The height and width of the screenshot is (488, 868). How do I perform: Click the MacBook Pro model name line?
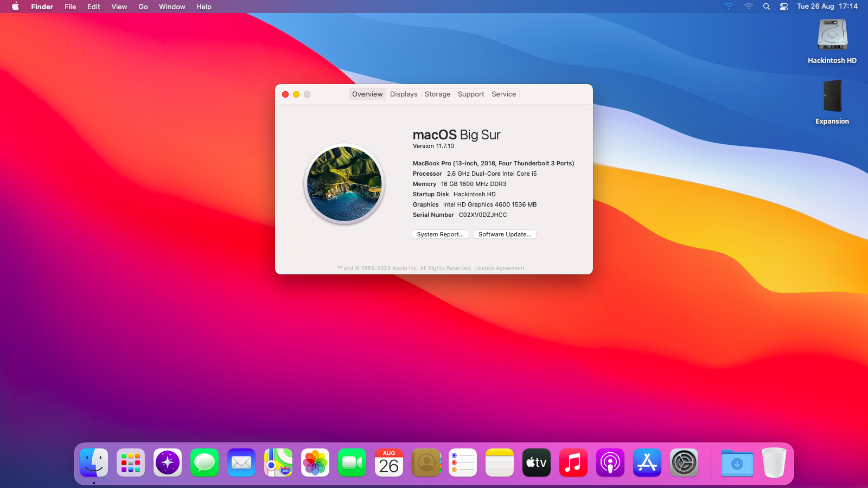(x=493, y=163)
